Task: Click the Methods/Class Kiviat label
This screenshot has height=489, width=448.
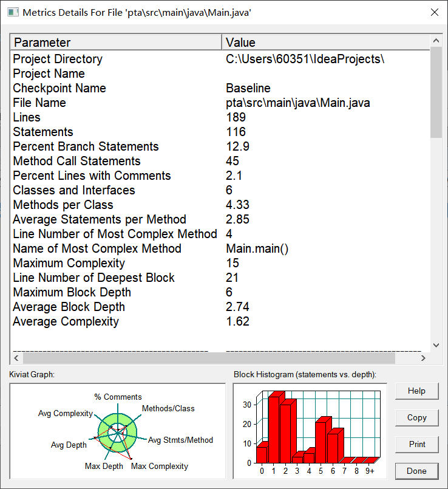Action: 168,409
